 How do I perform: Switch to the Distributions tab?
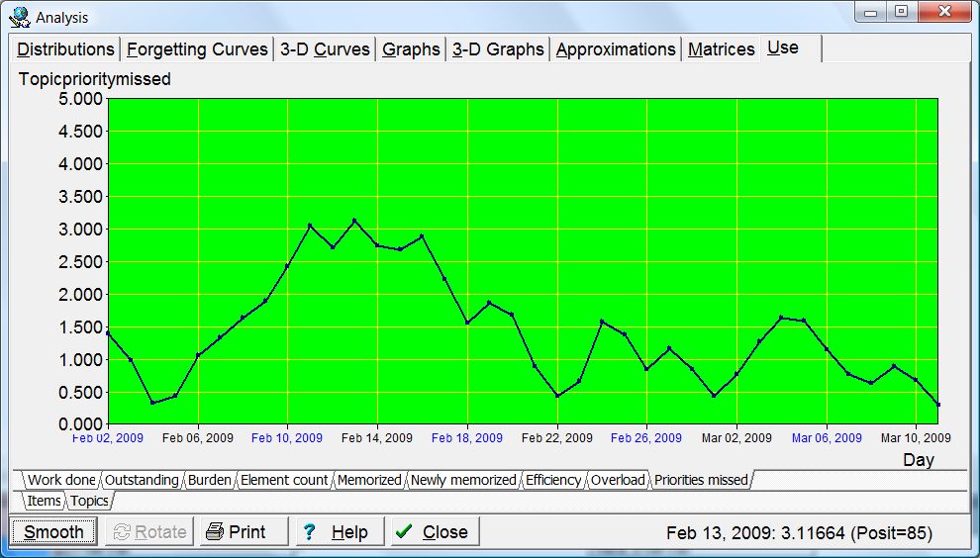(x=65, y=49)
